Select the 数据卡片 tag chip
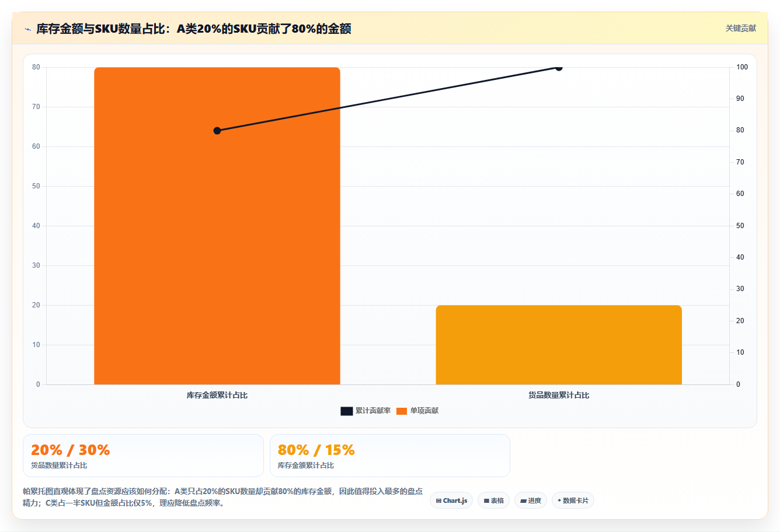Screen dimensions: 780x532 click(573, 501)
